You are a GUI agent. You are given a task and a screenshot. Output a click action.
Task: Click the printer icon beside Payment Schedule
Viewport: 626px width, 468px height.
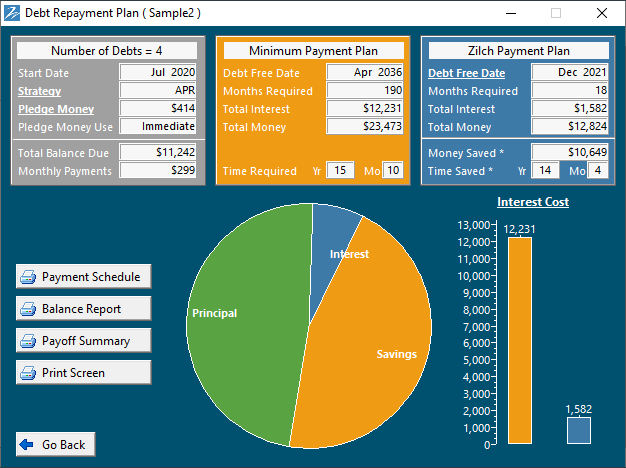tap(29, 277)
